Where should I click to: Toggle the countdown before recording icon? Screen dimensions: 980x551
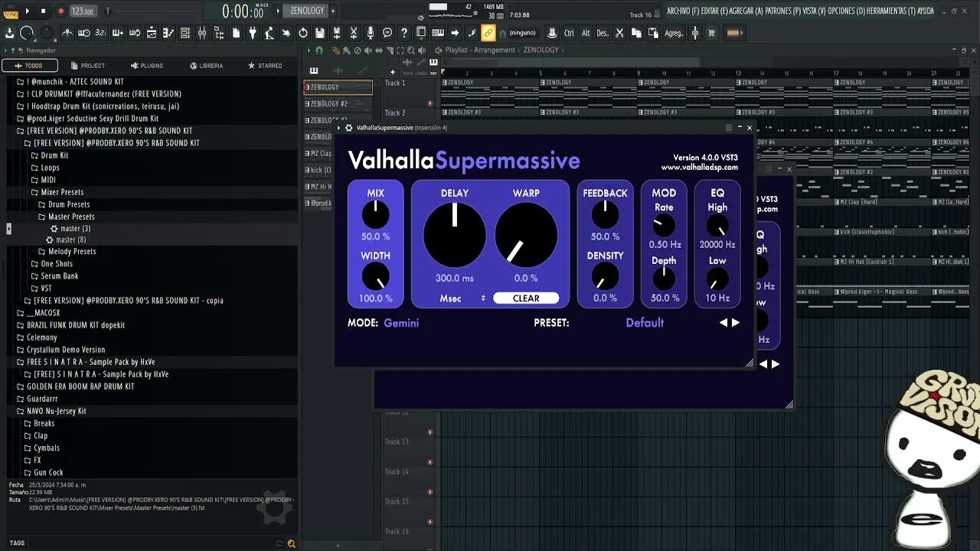tap(101, 33)
